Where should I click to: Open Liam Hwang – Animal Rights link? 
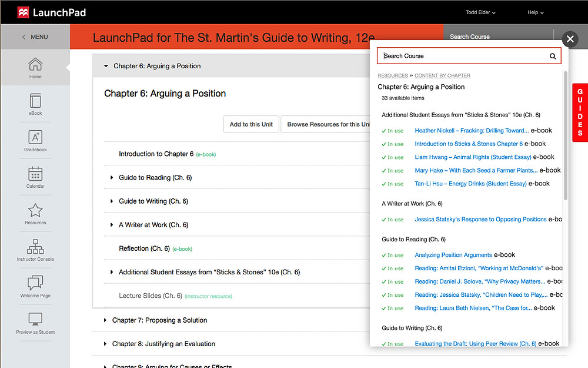pos(473,157)
